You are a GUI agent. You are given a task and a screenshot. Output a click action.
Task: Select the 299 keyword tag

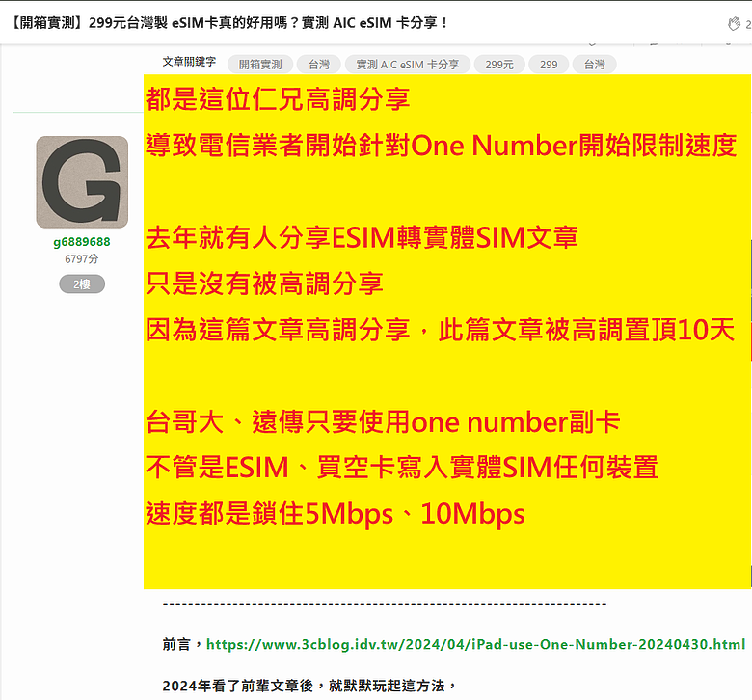[549, 65]
